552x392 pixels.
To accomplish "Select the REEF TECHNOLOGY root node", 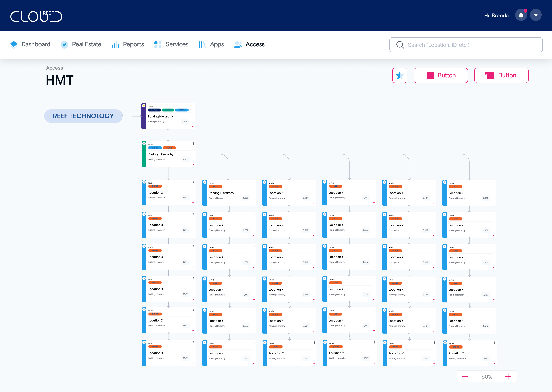I will 83,116.
